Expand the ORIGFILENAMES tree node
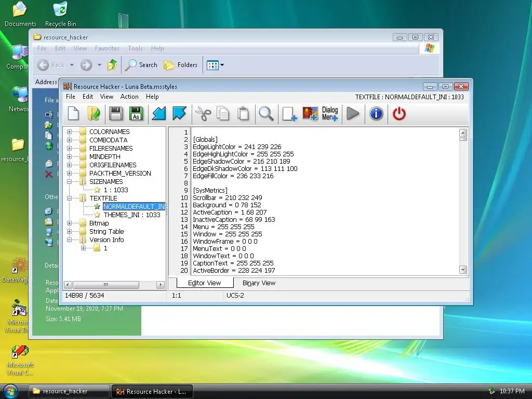532x399 pixels. click(x=69, y=165)
